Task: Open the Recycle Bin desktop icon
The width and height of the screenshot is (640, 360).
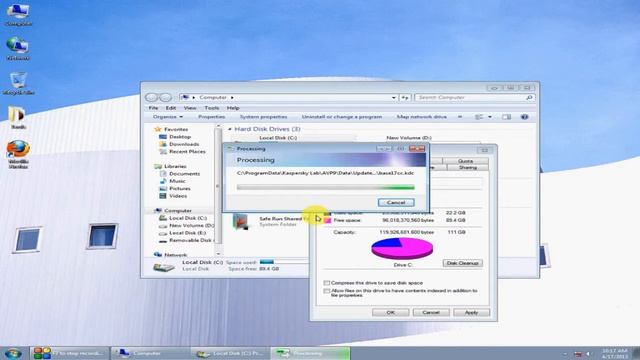Action: point(18,83)
